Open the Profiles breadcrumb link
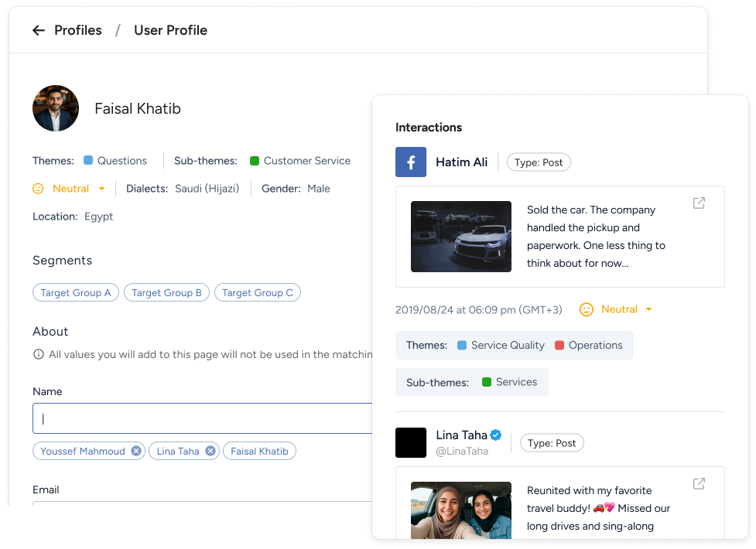756x549 pixels. click(x=78, y=30)
